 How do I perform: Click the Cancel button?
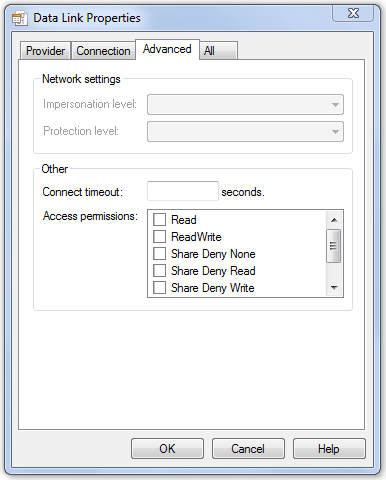click(248, 449)
